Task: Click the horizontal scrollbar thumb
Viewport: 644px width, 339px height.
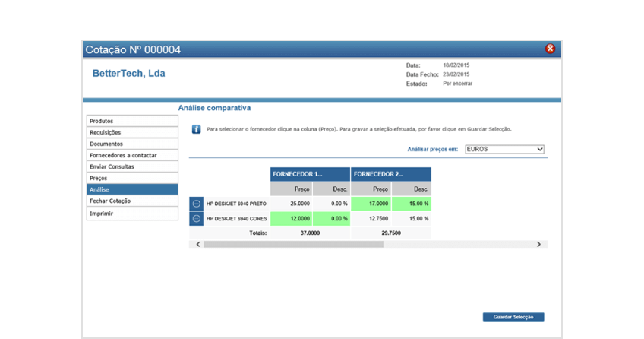Action: tap(293, 245)
